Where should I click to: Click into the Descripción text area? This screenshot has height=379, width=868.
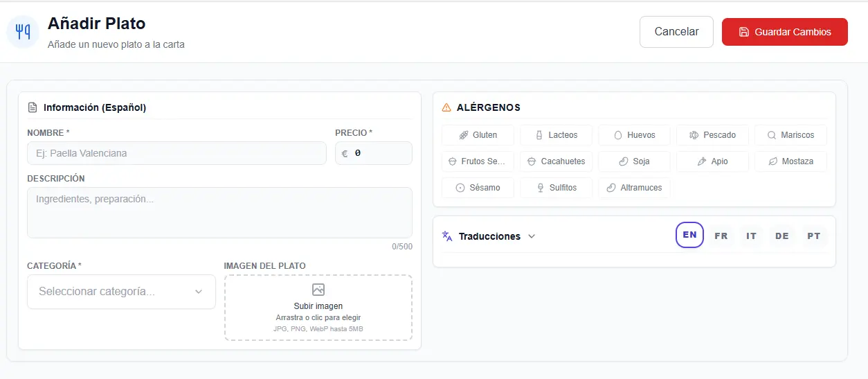219,213
